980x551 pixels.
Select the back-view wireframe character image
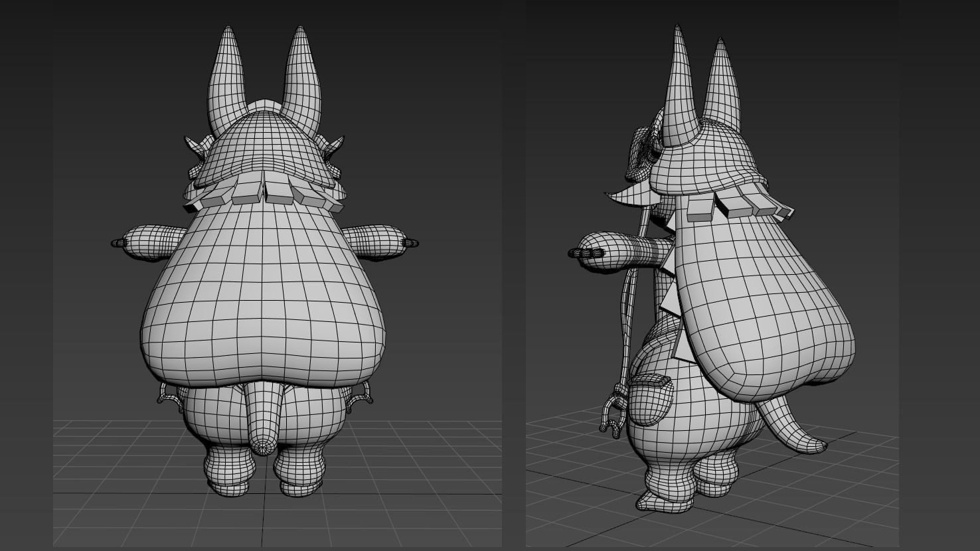click(278, 274)
